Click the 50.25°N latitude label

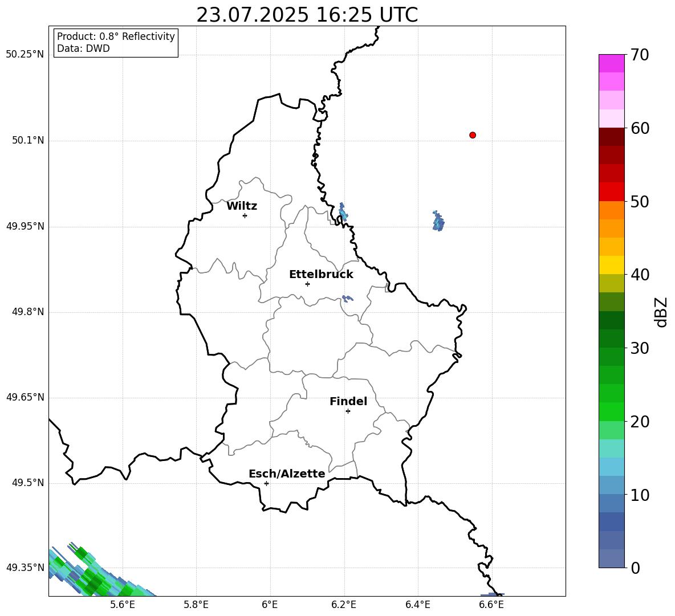(x=25, y=55)
